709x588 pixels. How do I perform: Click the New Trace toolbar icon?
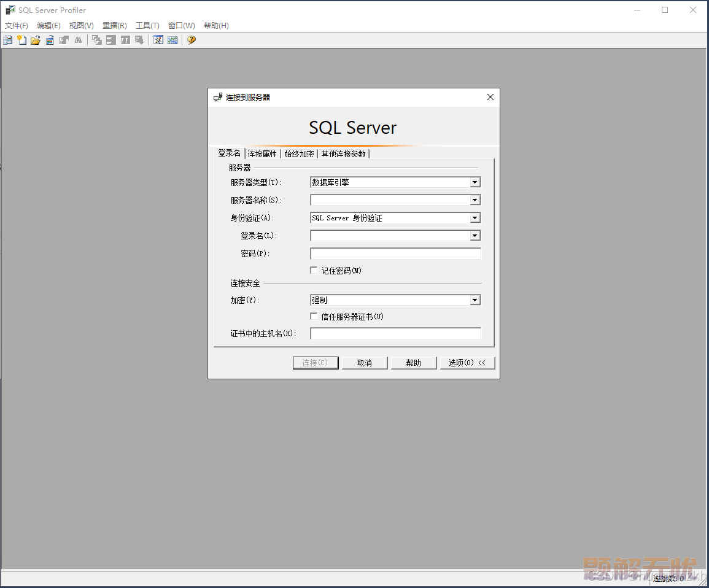8,41
